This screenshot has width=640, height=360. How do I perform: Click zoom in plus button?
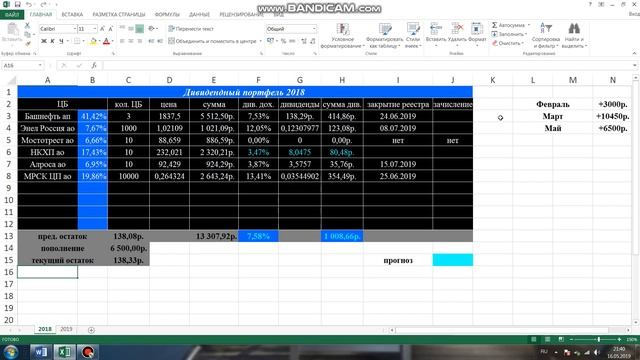point(619,339)
